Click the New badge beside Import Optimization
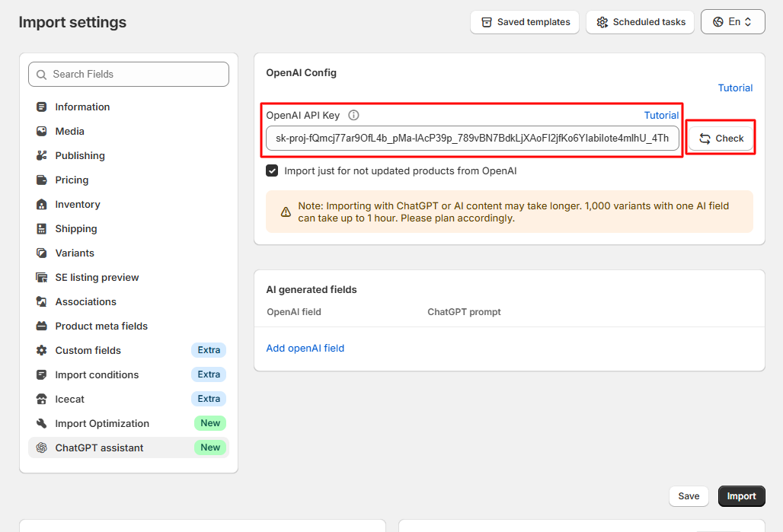 click(x=210, y=423)
